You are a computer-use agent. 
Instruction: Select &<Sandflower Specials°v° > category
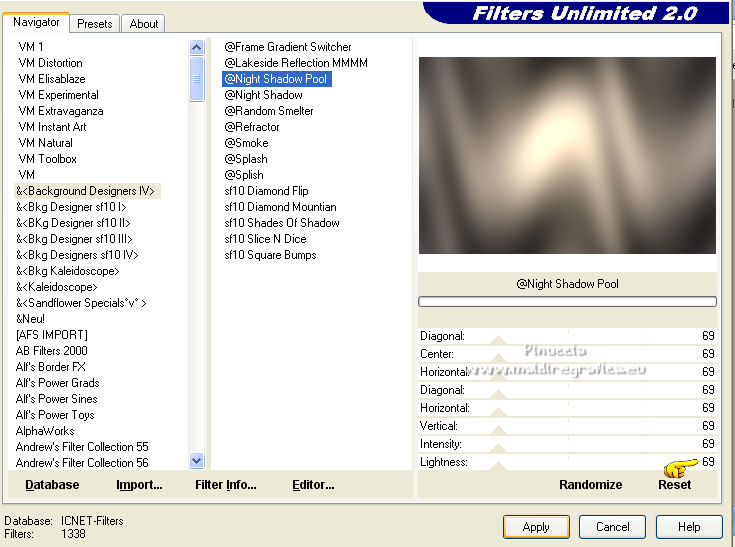point(81,303)
